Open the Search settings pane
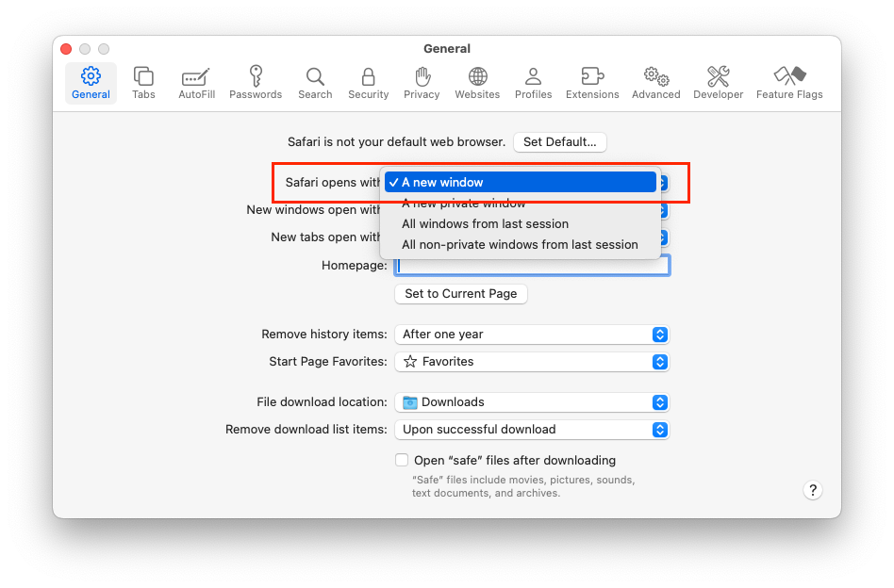 point(315,83)
